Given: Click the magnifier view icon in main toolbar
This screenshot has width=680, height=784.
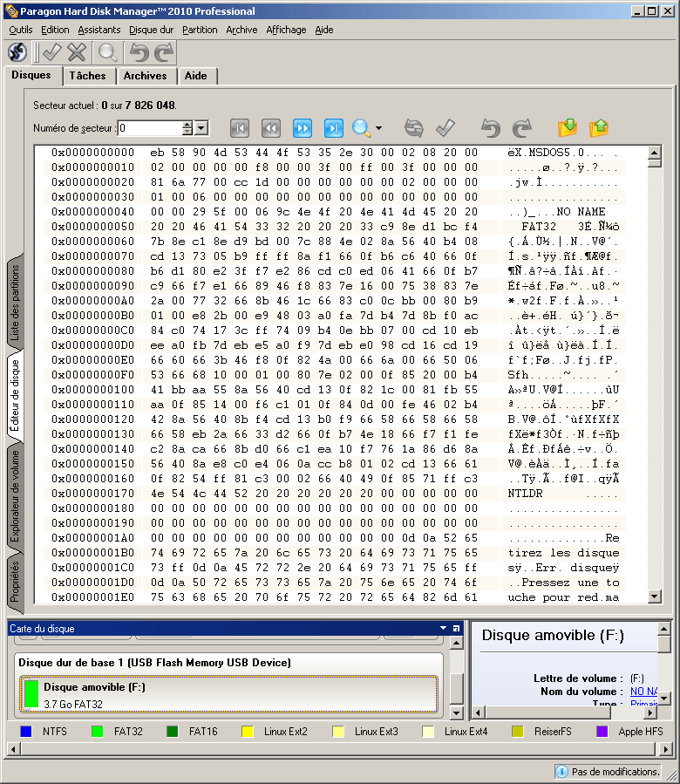Looking at the screenshot, I should (x=107, y=52).
